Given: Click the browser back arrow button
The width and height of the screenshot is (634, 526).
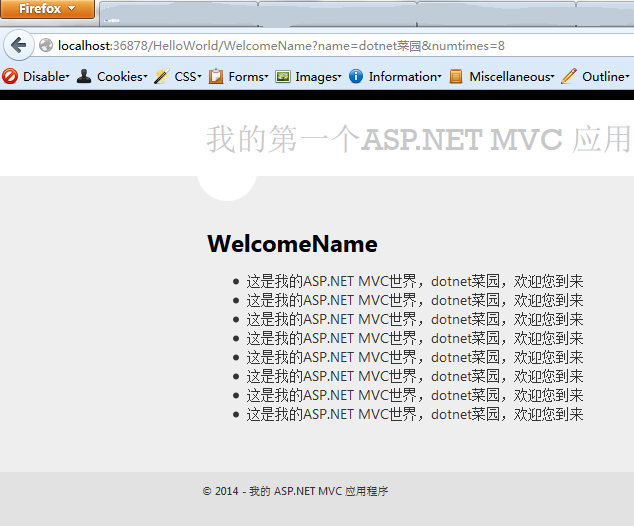Looking at the screenshot, I should (19, 46).
